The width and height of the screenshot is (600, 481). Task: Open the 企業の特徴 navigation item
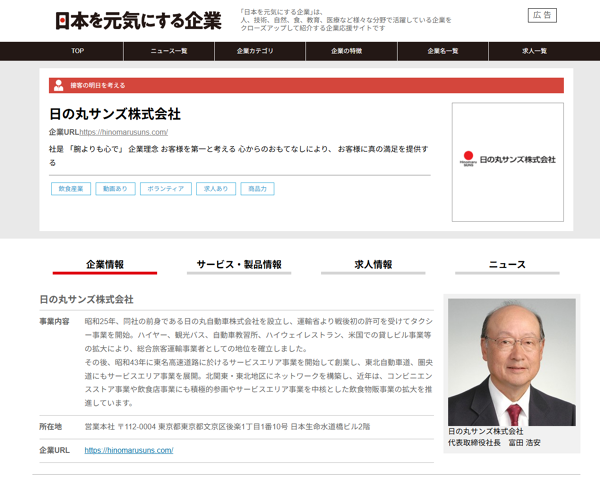pyautogui.click(x=351, y=51)
